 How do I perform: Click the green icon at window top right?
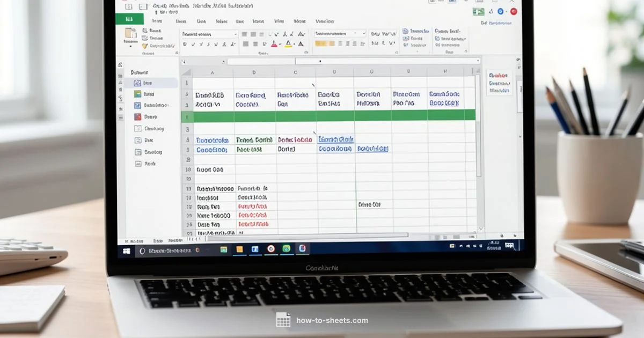478,11
